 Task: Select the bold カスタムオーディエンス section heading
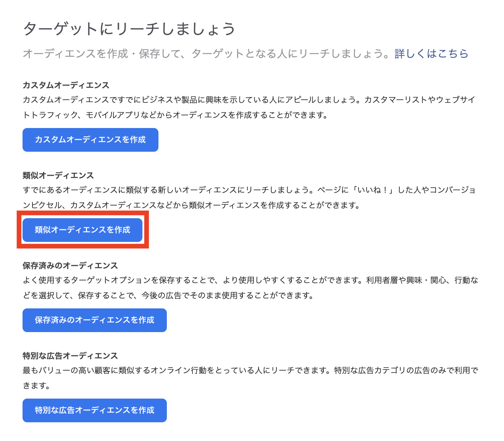[x=66, y=85]
